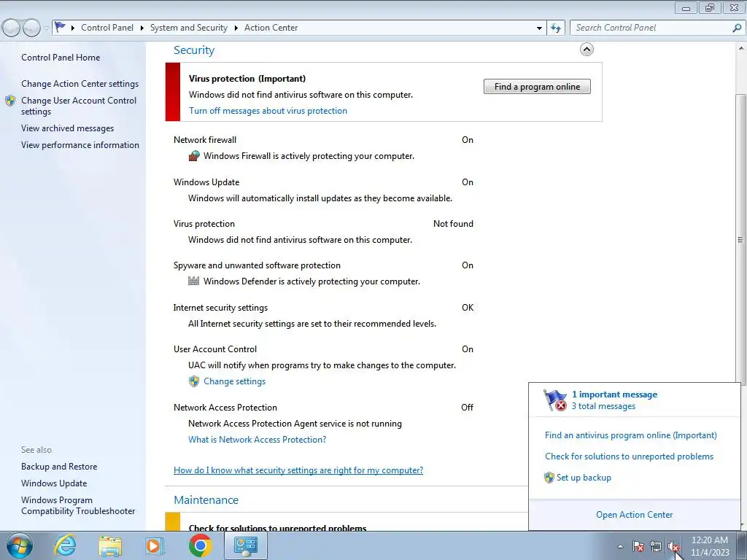Open Windows Explorer from taskbar
Image resolution: width=747 pixels, height=560 pixels.
click(x=110, y=546)
